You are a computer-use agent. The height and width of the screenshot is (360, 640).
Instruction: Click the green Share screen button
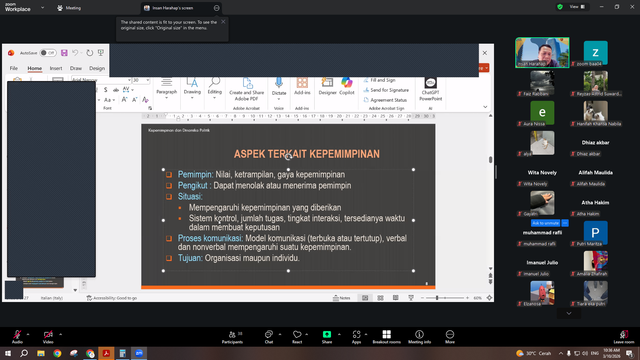pos(327,337)
